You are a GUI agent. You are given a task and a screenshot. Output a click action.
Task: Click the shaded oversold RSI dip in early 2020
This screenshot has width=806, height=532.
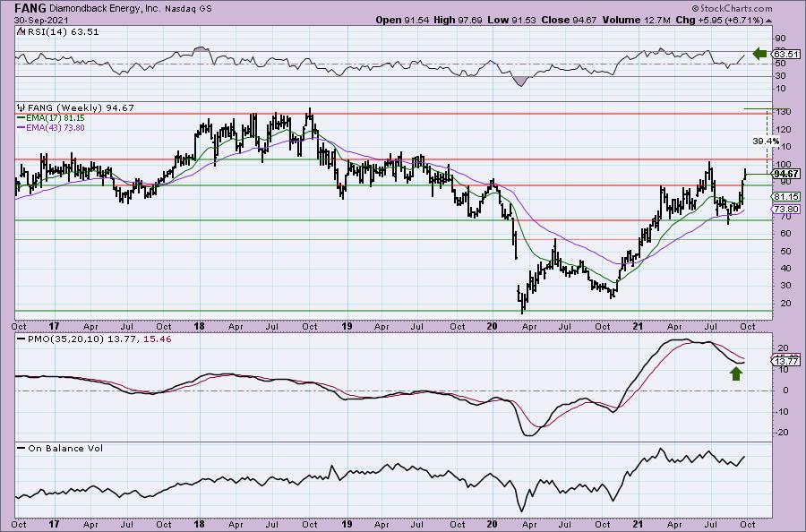pos(521,81)
